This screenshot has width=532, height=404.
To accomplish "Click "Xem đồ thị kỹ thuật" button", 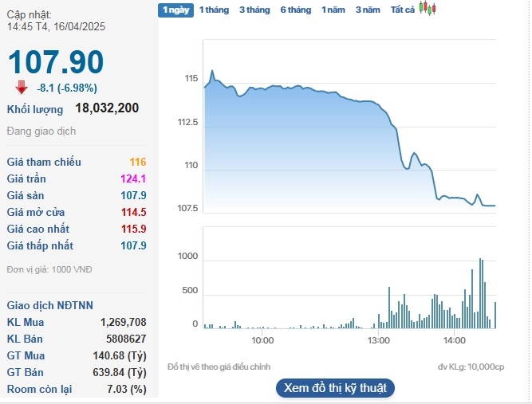I will (x=335, y=388).
